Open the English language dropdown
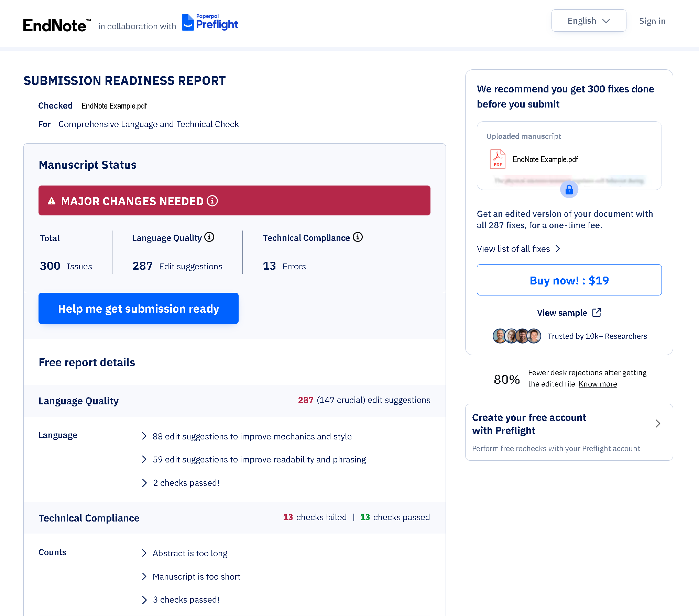The width and height of the screenshot is (699, 616). click(589, 21)
